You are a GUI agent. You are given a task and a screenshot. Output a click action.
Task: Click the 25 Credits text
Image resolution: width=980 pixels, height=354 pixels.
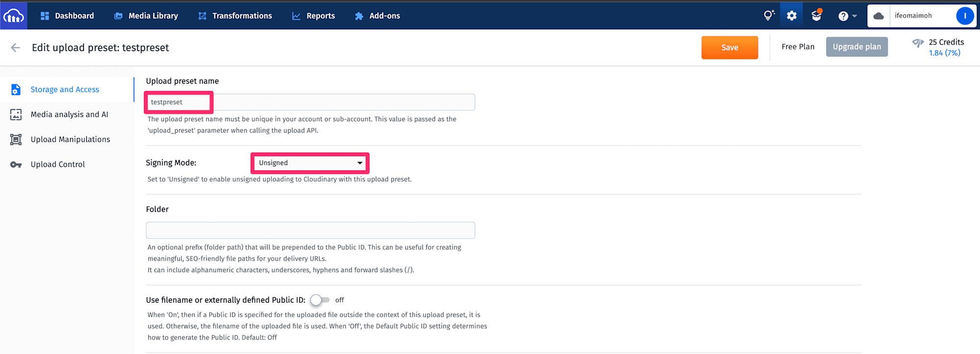point(946,42)
